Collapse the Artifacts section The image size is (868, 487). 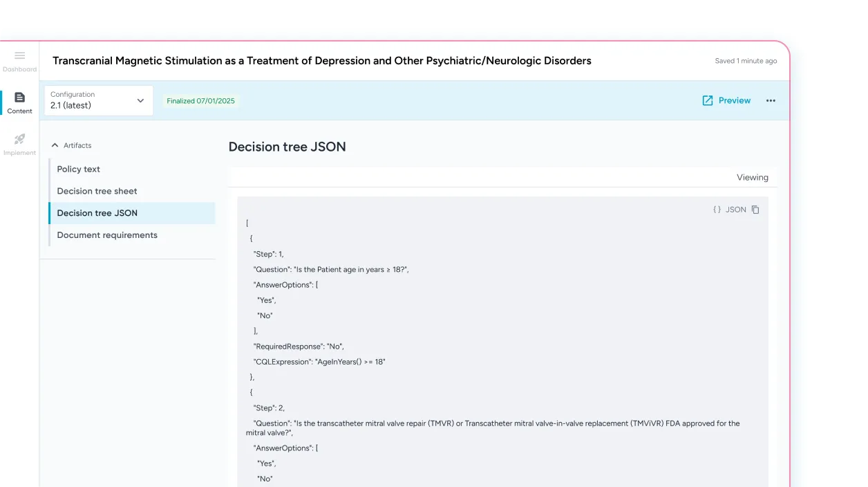[x=55, y=145]
